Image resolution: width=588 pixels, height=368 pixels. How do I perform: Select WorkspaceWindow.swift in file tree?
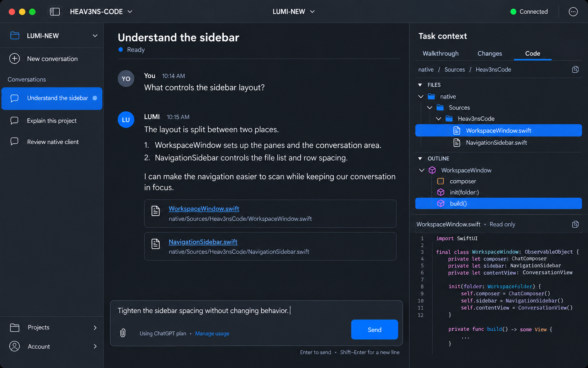pos(499,131)
